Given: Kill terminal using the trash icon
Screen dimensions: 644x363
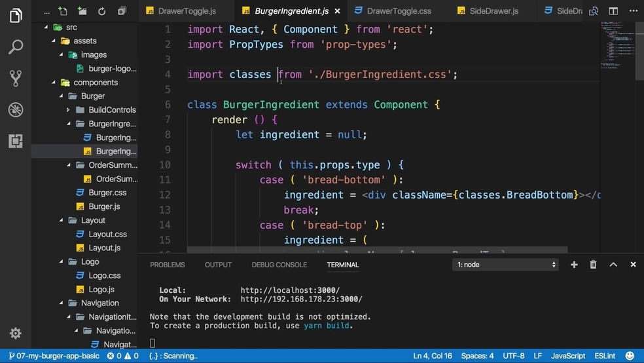Looking at the screenshot, I should 593,265.
